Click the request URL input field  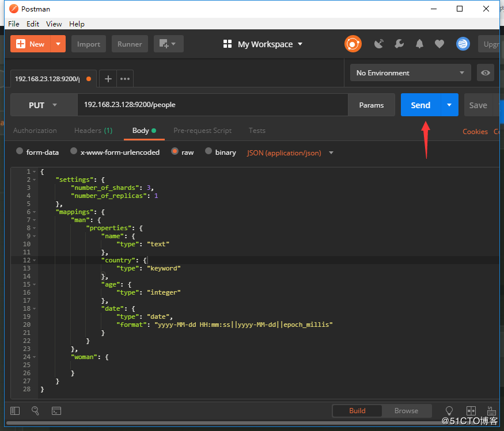pos(213,105)
